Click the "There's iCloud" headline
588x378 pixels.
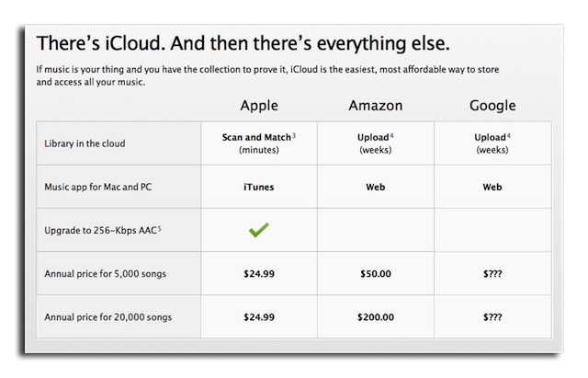[243, 44]
